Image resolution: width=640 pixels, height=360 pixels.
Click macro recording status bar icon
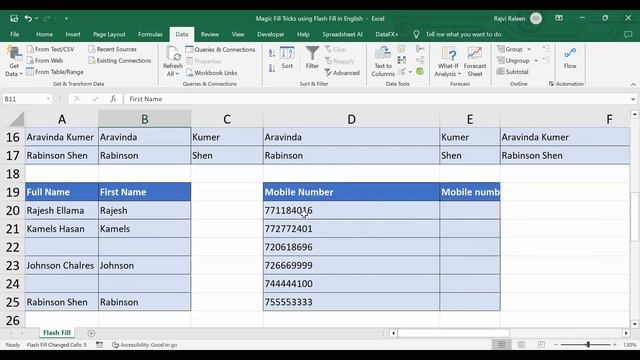point(99,345)
